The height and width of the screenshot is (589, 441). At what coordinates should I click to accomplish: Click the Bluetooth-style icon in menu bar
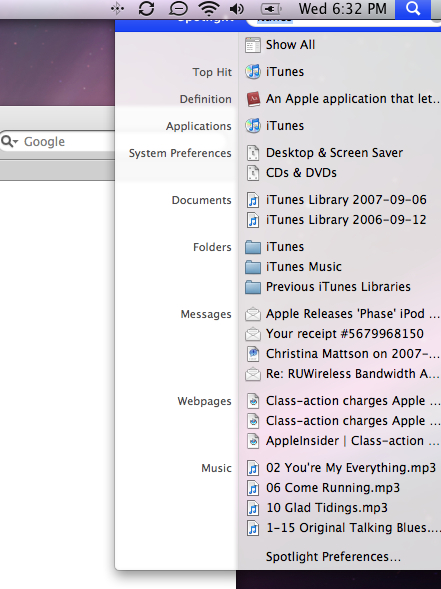coord(117,8)
